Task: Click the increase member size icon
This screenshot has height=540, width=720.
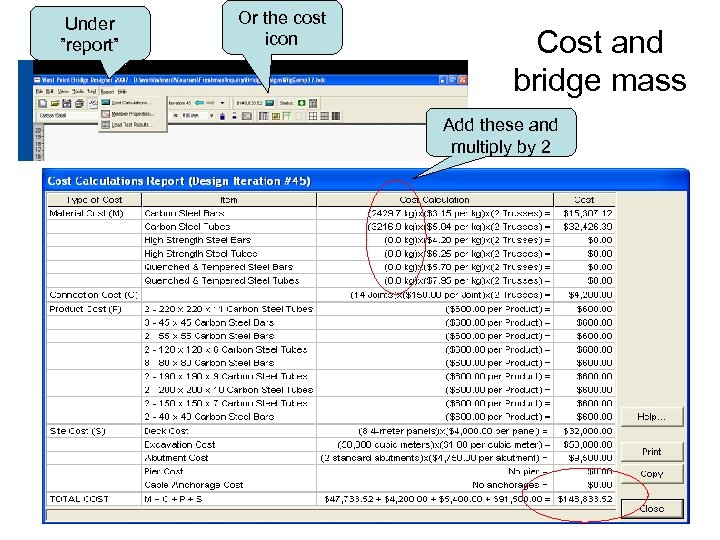Action: (x=222, y=116)
